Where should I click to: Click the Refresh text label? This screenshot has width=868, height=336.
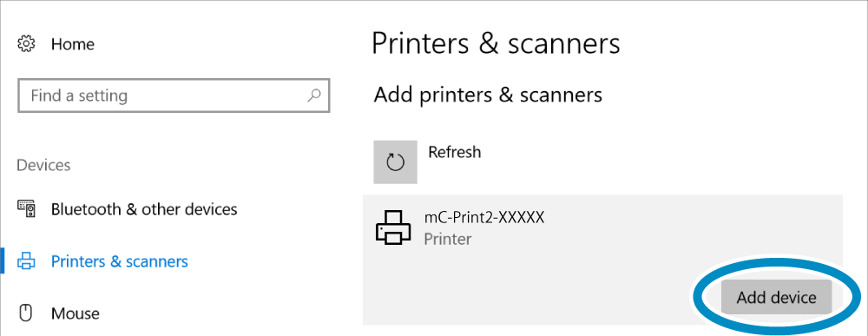click(x=455, y=152)
